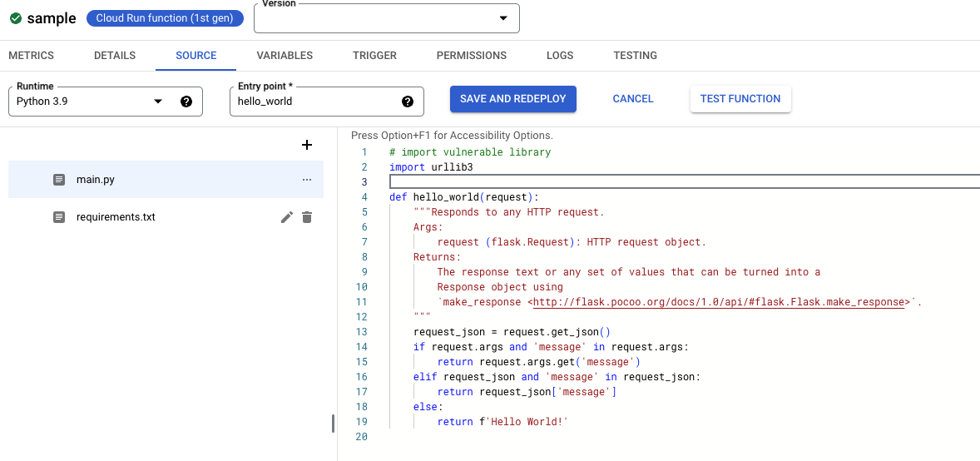This screenshot has width=980, height=461.
Task: Delete requirements.txt with the trash icon
Action: (x=307, y=217)
